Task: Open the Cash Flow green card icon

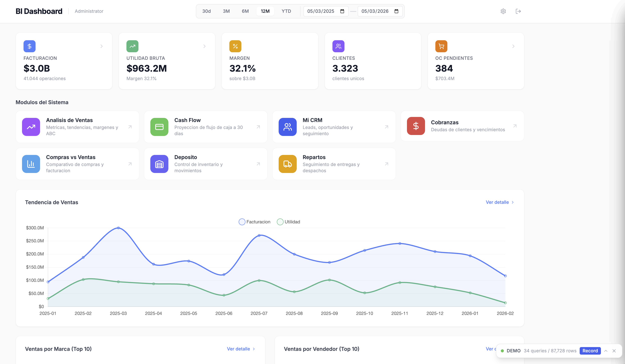Action: coord(159,127)
